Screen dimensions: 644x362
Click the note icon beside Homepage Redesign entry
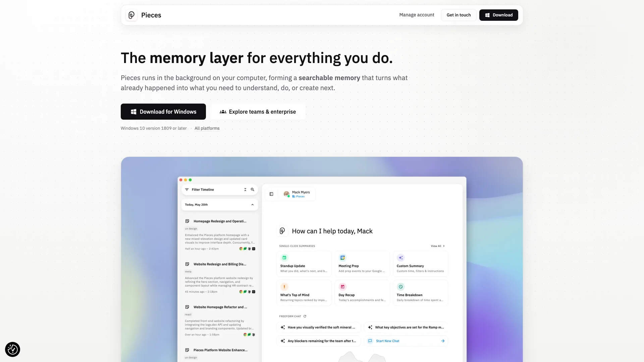[x=187, y=221]
